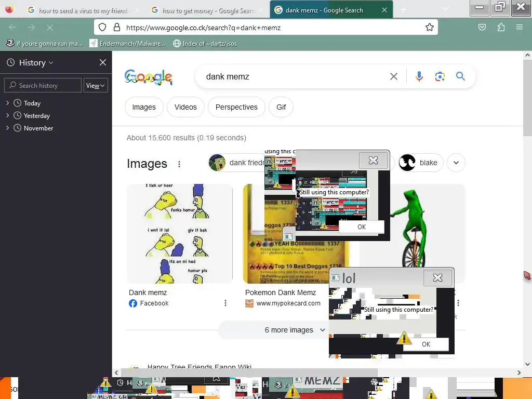532x399 pixels.
Task: Click the vertical scrollbar thumb
Action: tap(527, 98)
